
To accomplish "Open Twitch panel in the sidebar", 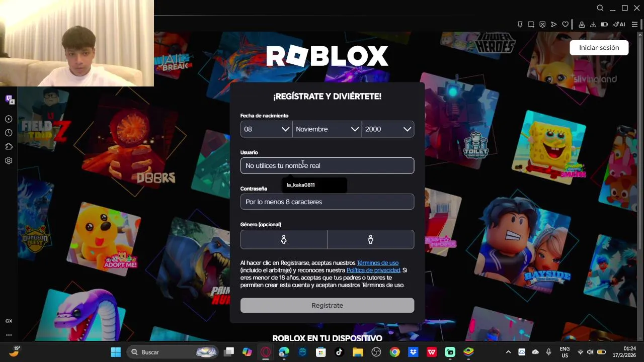I will tap(9, 100).
